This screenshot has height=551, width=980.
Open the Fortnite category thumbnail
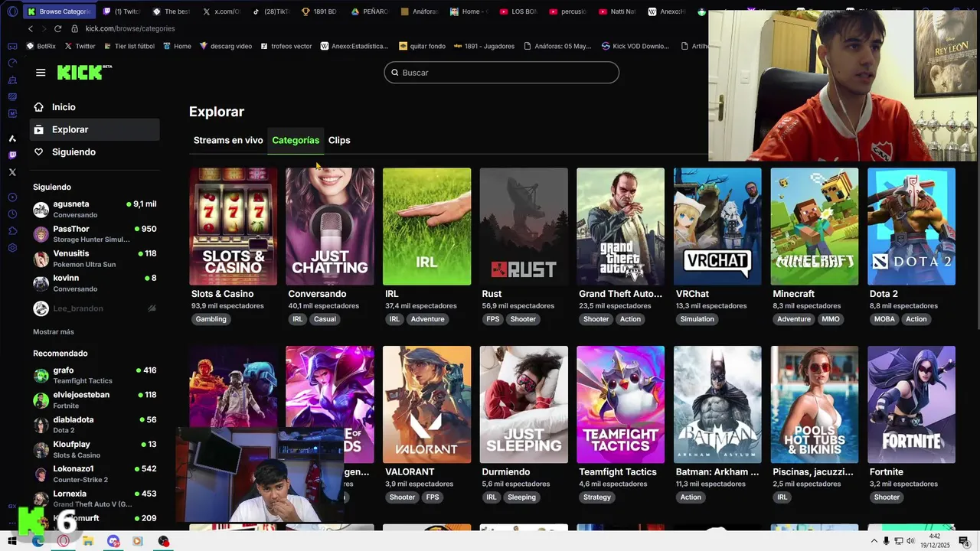[x=911, y=404]
